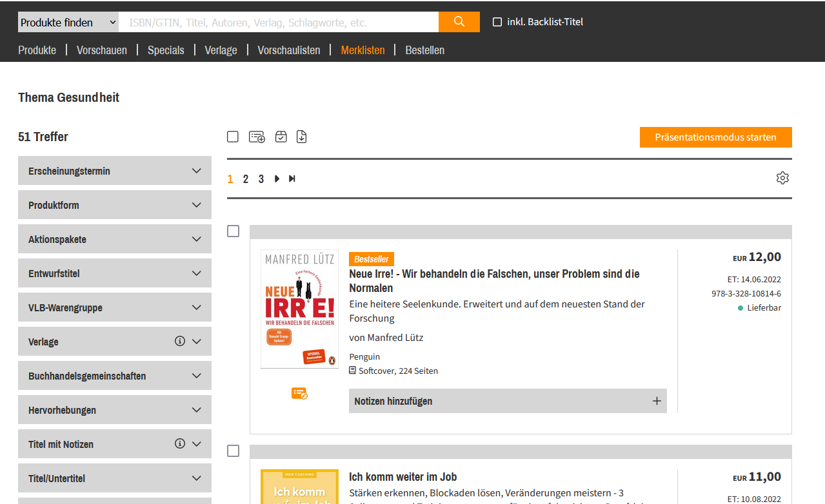Click Präsentationsmodus starten button
This screenshot has height=504, width=825.
point(715,137)
